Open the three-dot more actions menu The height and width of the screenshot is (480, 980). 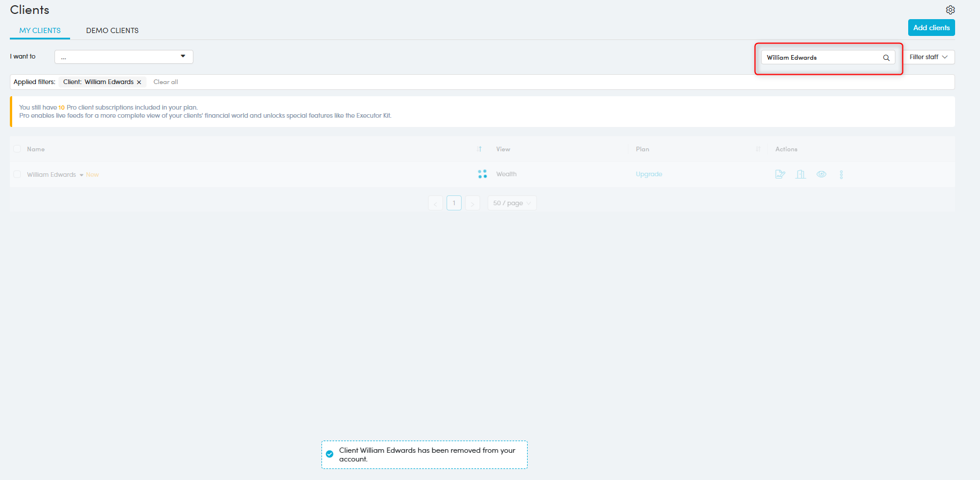[841, 174]
